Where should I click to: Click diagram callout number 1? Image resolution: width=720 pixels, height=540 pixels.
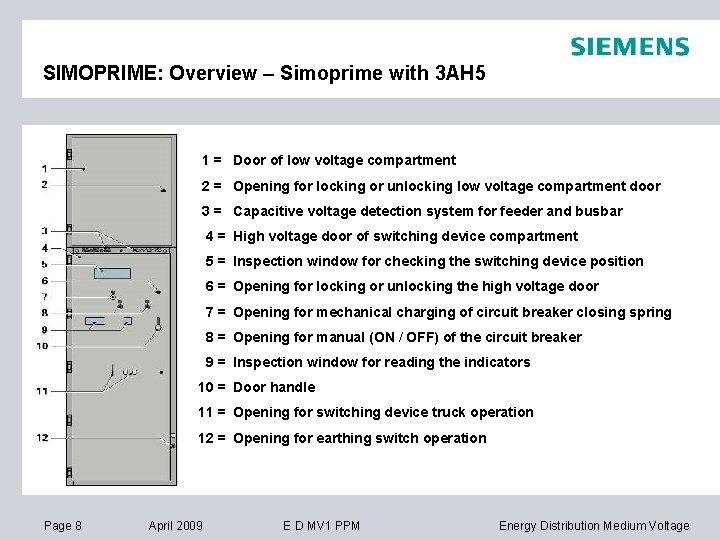point(44,169)
